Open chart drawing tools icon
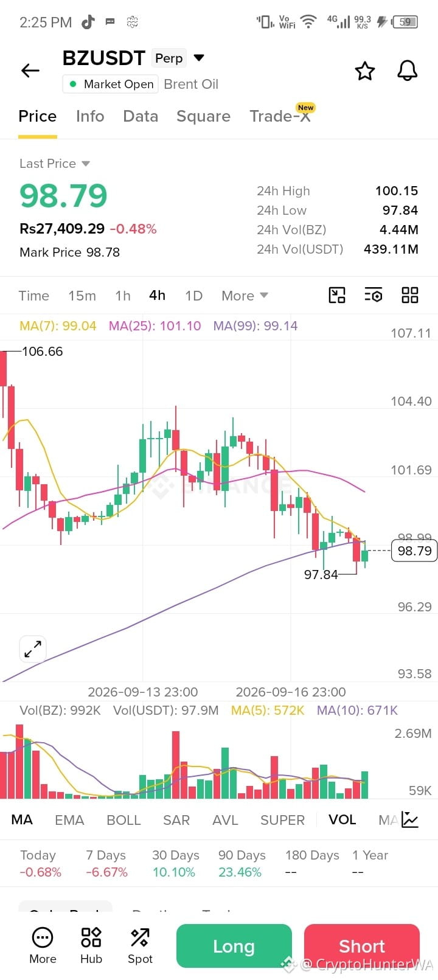The height and width of the screenshot is (980, 438). (337, 296)
